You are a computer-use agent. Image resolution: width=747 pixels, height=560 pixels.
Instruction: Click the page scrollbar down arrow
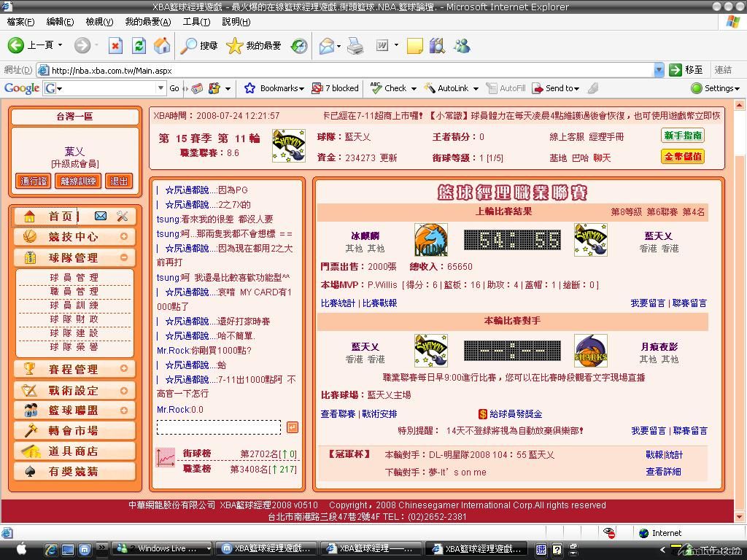click(740, 517)
